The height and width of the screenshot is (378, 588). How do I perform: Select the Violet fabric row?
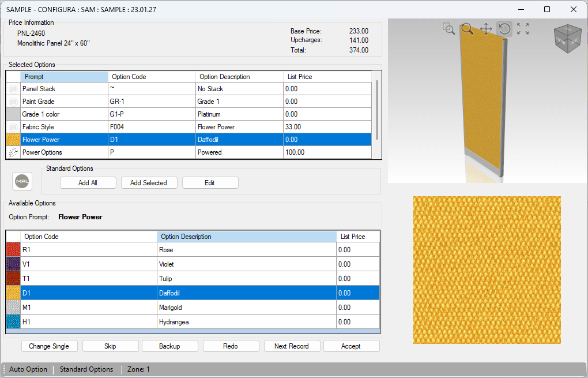tap(193, 264)
